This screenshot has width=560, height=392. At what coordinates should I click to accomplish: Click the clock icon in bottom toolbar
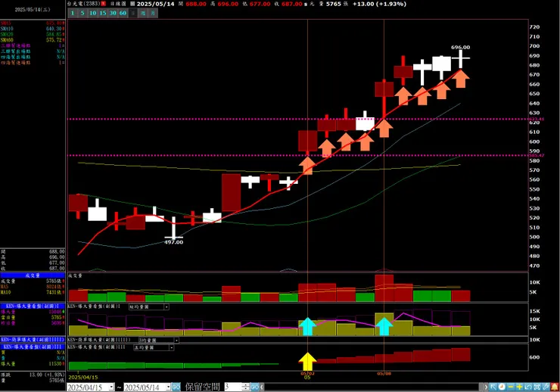(x=502, y=387)
